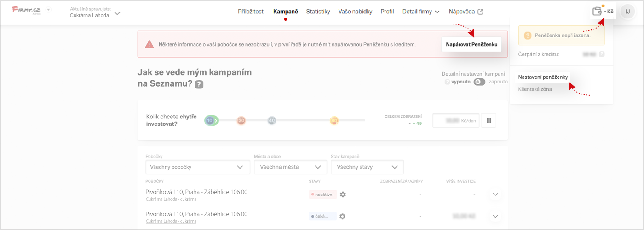Click the Kč/den daily budget input field

455,121
